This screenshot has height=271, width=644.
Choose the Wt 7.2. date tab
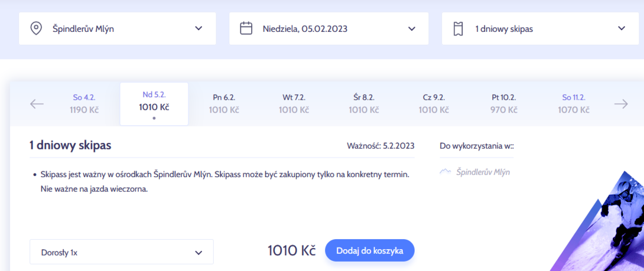coord(294,104)
